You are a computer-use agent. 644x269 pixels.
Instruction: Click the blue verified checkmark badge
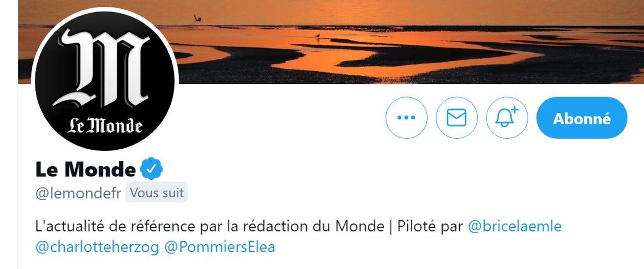pos(151,169)
